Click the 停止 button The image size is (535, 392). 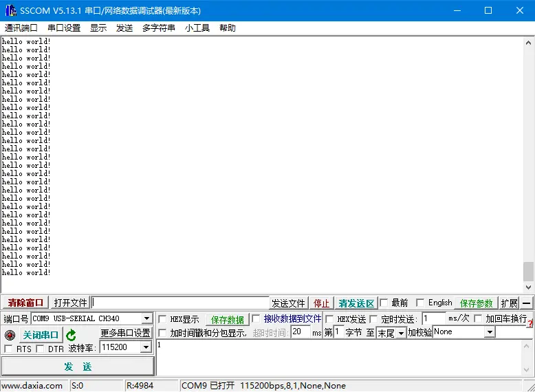coord(321,303)
